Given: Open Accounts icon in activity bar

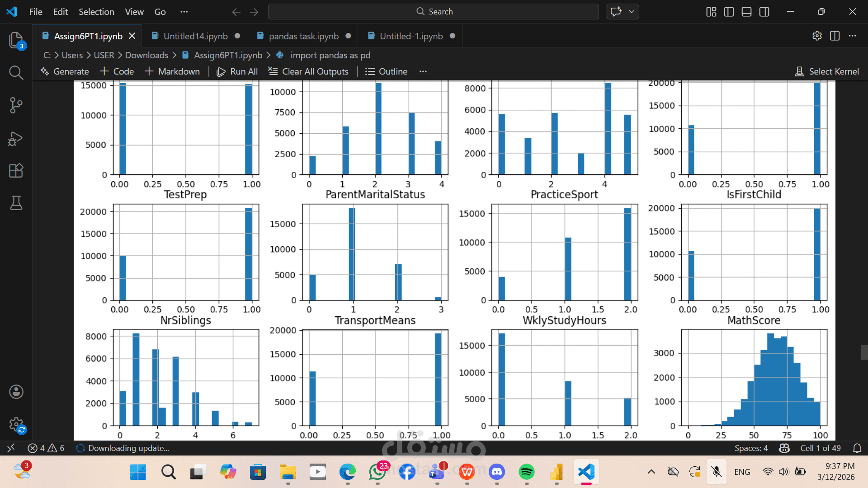Looking at the screenshot, I should point(16,392).
